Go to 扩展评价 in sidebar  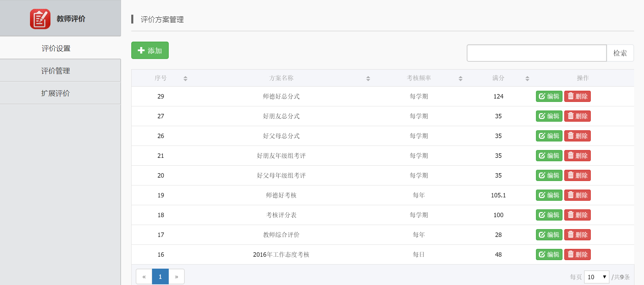[56, 93]
